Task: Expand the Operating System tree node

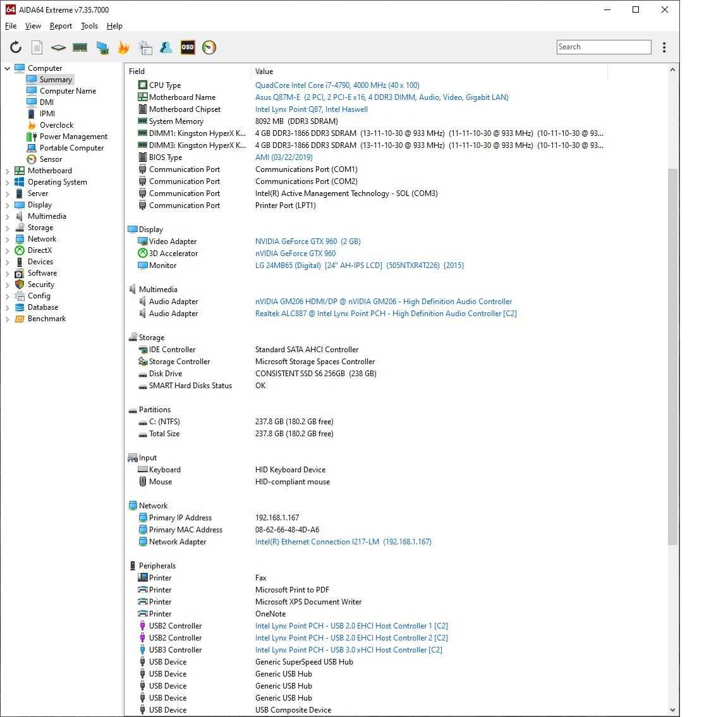Action: pyautogui.click(x=7, y=182)
